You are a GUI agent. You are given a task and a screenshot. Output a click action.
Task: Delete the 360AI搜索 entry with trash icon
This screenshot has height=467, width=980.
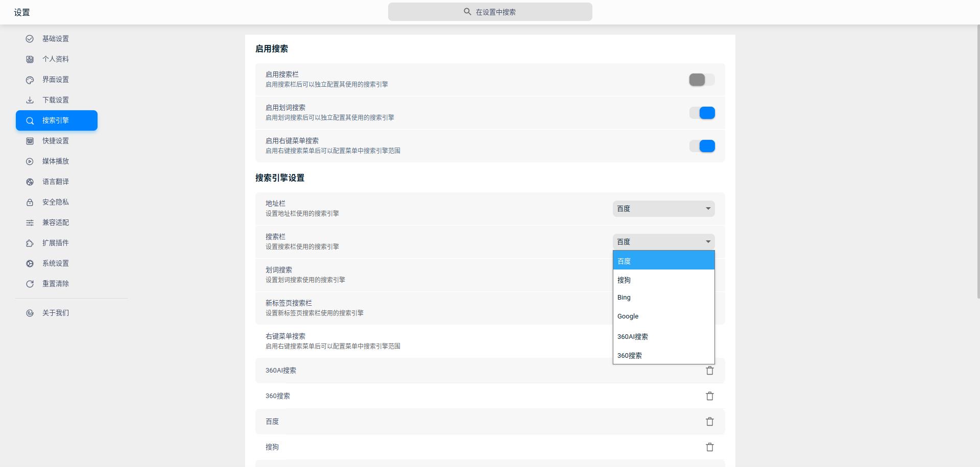[x=709, y=371]
